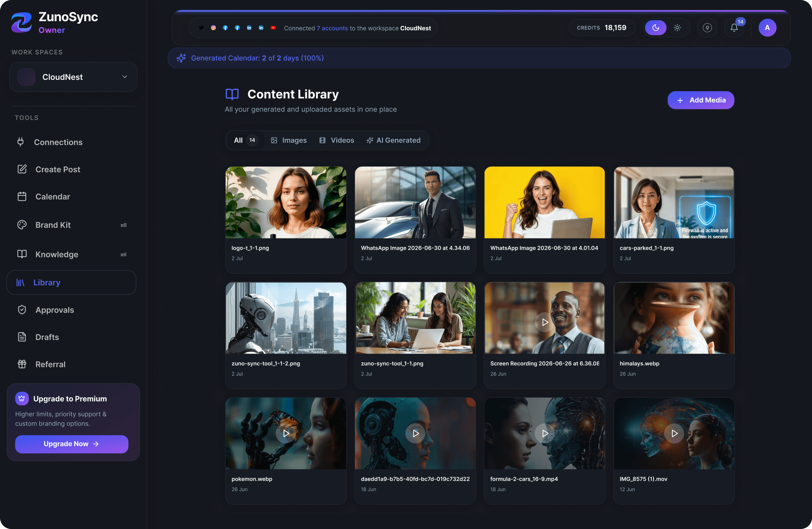This screenshot has height=529, width=812.
Task: Click the YouTube account icon in the top bar
Action: click(x=273, y=28)
